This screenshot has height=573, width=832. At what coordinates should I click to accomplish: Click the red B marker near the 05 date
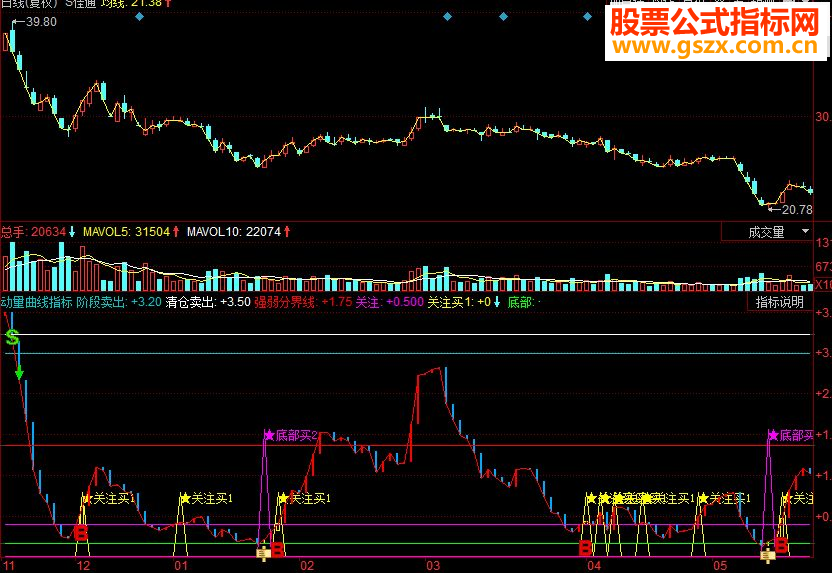click(781, 545)
